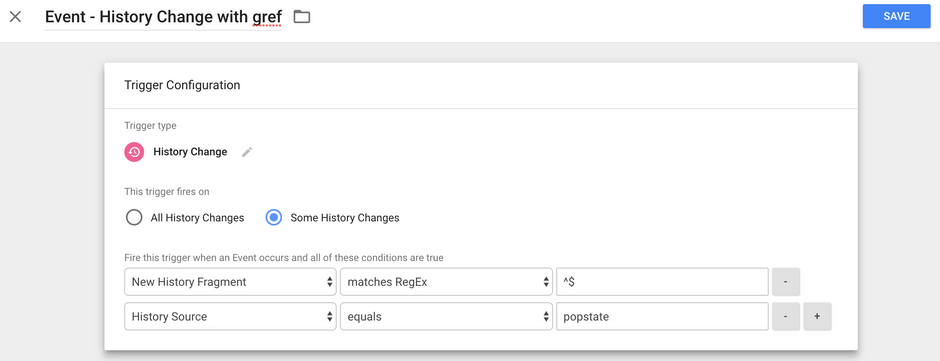Image resolution: width=940 pixels, height=361 pixels.
Task: Click the History Change trigger type label
Action: click(190, 152)
